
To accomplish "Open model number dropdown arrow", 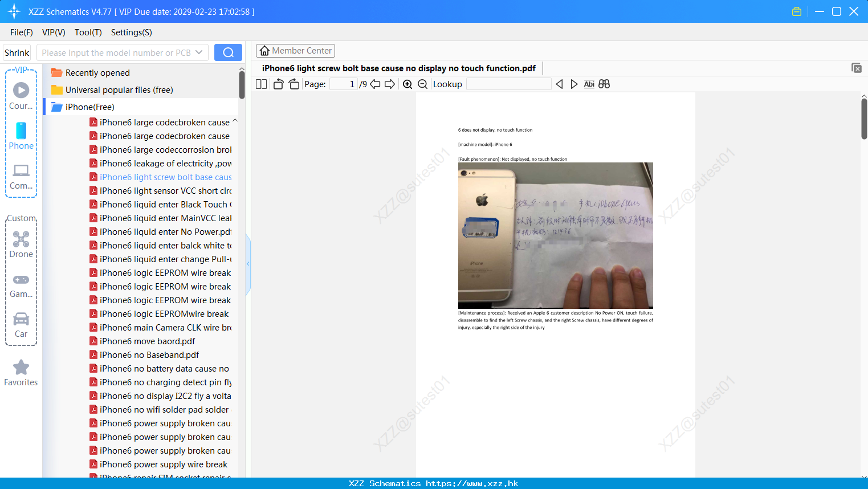I will point(199,52).
